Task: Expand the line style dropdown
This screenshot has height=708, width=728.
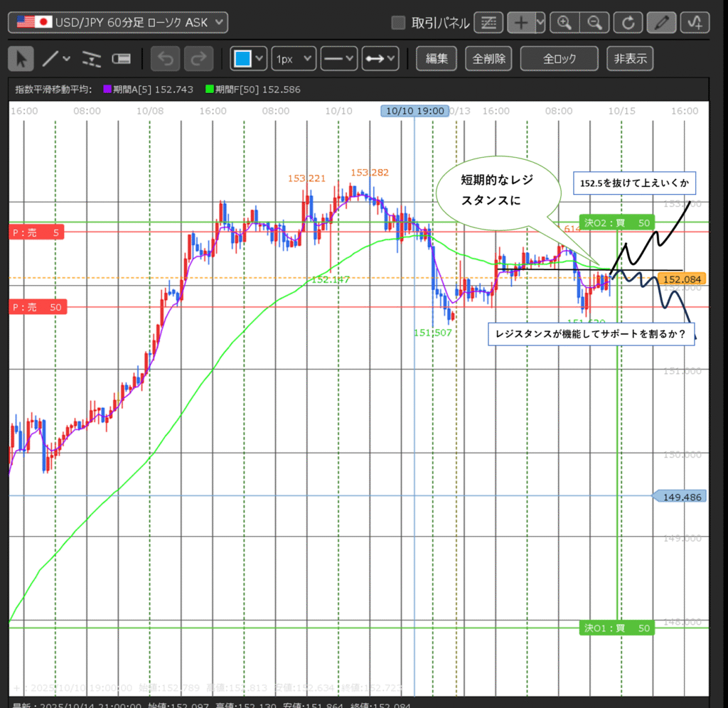Action: tap(338, 59)
